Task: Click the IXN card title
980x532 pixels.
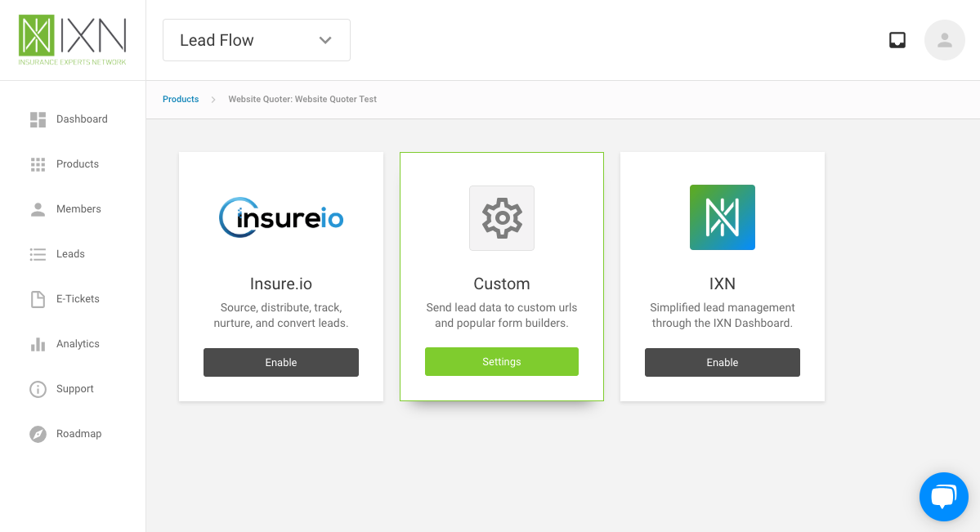Action: coord(723,284)
